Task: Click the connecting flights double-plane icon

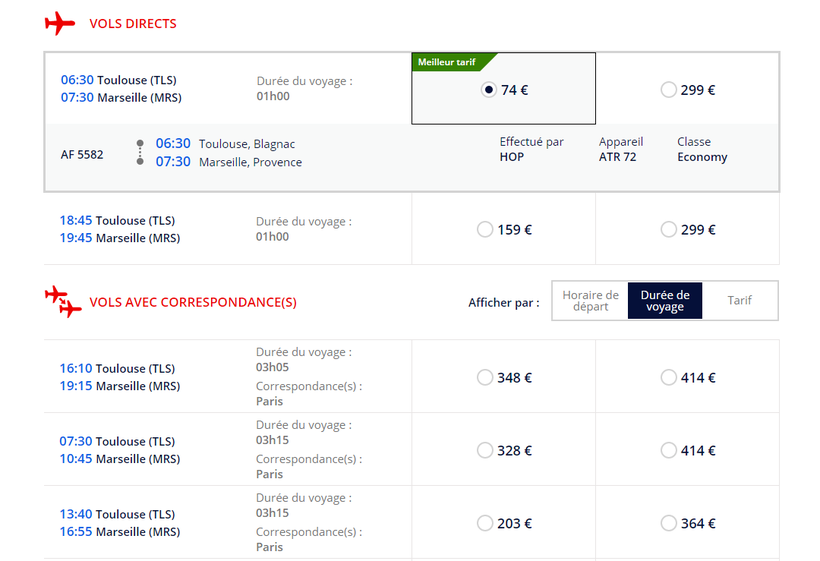Action: pyautogui.click(x=63, y=301)
